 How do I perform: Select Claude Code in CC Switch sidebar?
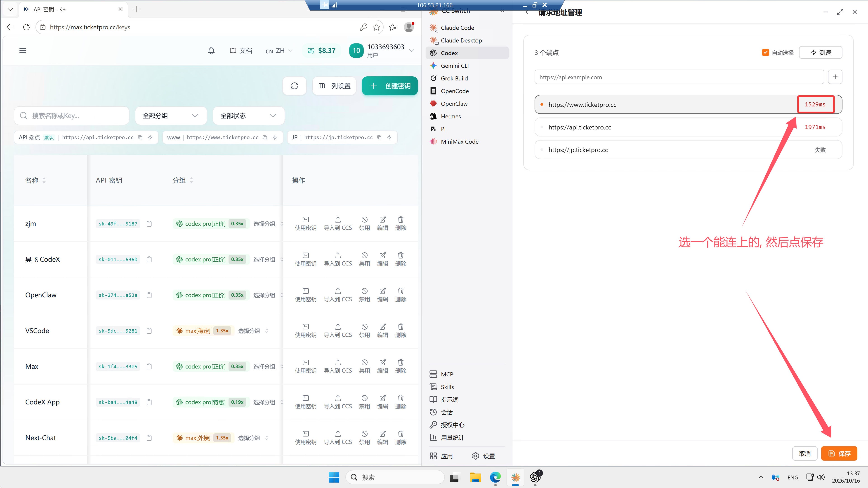[x=467, y=28]
